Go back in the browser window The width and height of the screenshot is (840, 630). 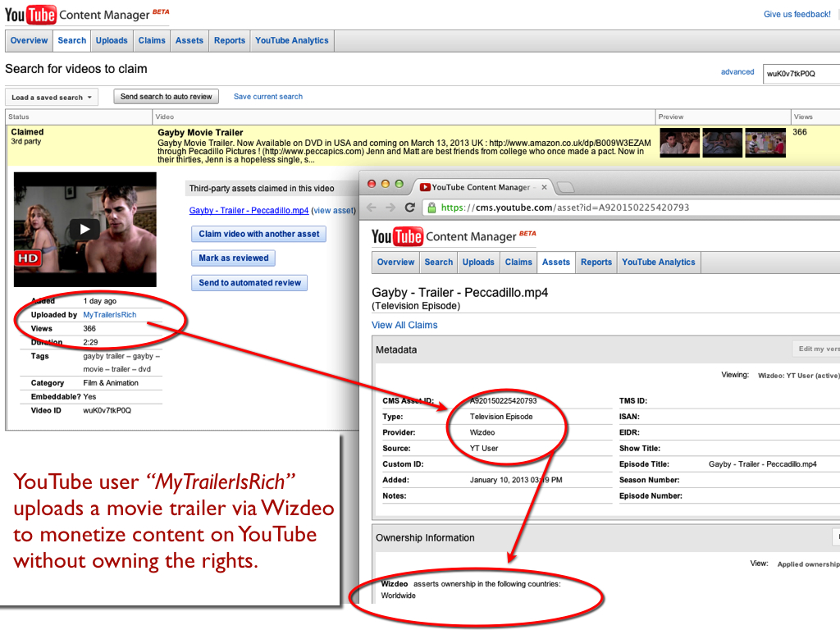(372, 208)
